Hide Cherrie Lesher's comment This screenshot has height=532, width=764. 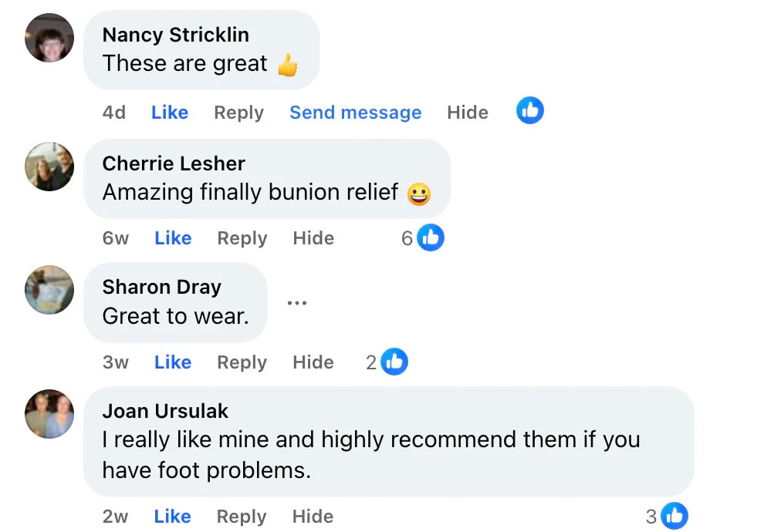click(x=313, y=238)
